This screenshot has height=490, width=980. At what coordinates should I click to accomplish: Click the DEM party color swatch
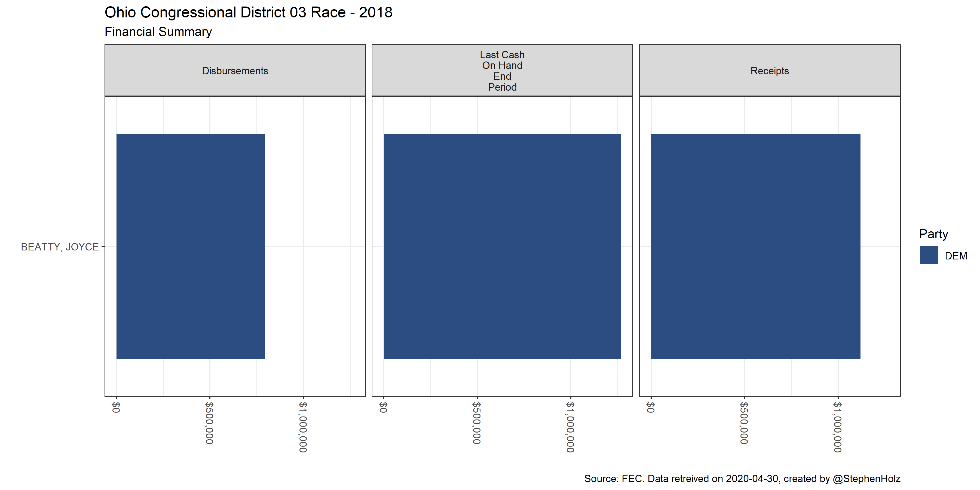coord(928,255)
